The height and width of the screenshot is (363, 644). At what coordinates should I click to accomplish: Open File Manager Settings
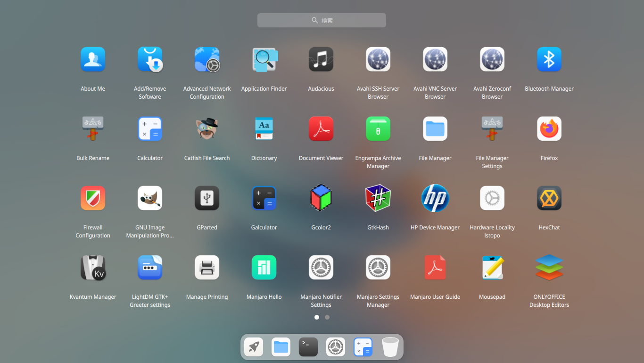(x=492, y=129)
